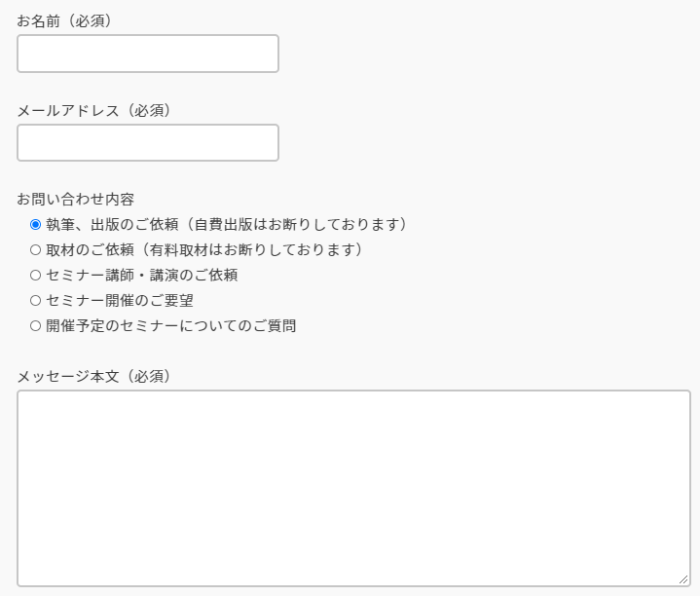Screen dimensions: 700x596
Task: Click the 取材のご依頼 label text
Action: 90,249
